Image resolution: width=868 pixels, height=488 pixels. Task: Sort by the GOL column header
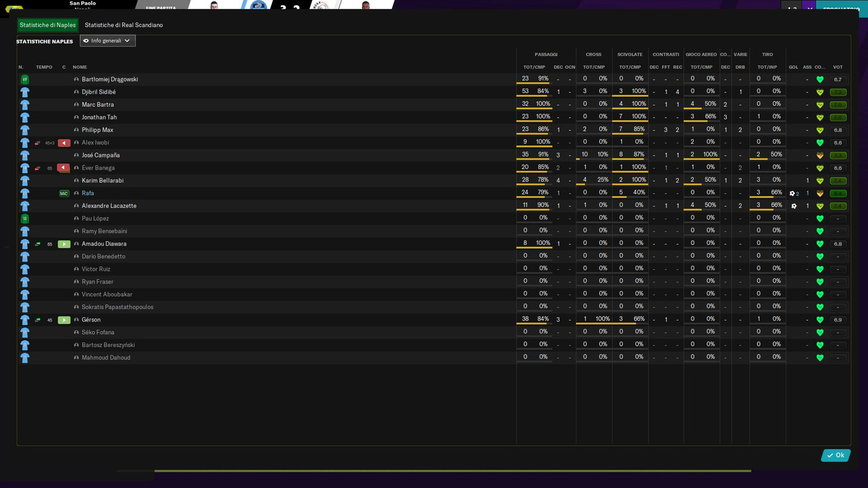(x=793, y=67)
